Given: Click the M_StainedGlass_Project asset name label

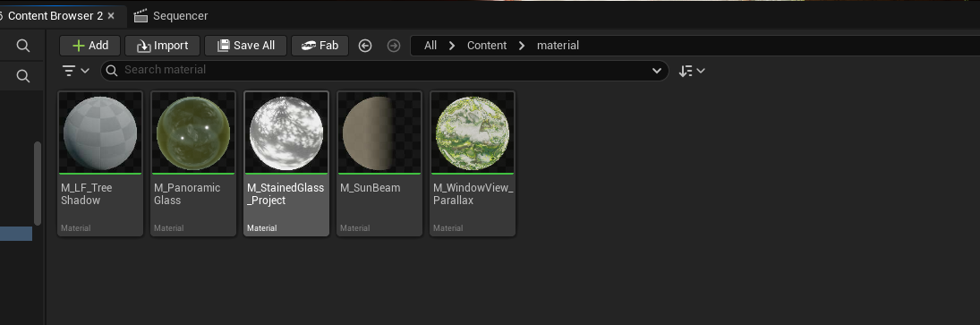Looking at the screenshot, I should [285, 193].
